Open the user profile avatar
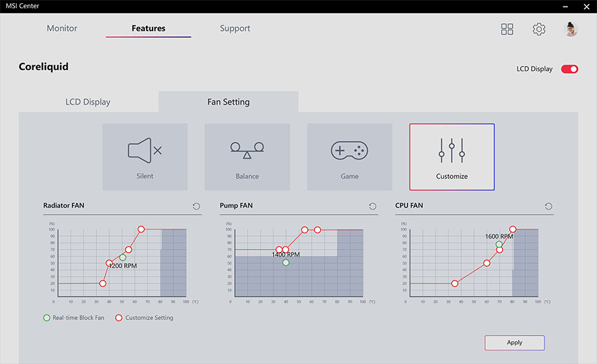 coord(571,29)
